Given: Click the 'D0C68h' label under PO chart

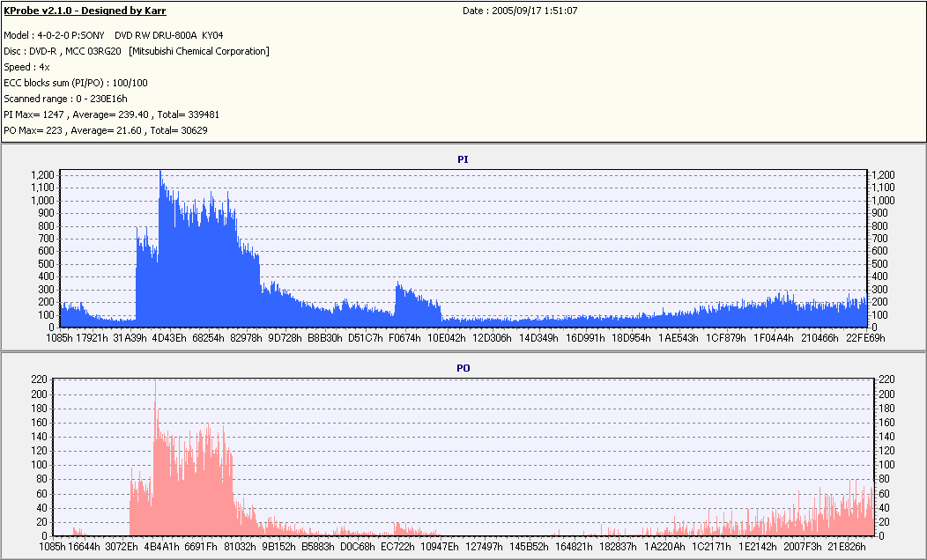Looking at the screenshot, I should (x=358, y=547).
